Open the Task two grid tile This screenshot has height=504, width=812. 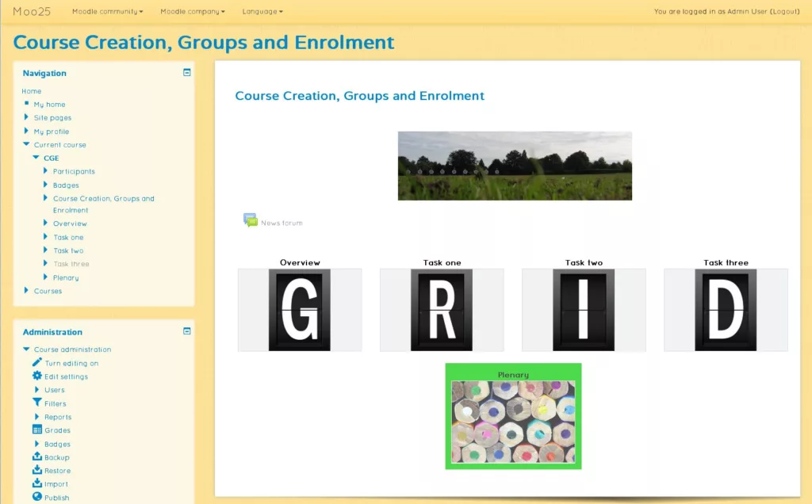coord(584,310)
